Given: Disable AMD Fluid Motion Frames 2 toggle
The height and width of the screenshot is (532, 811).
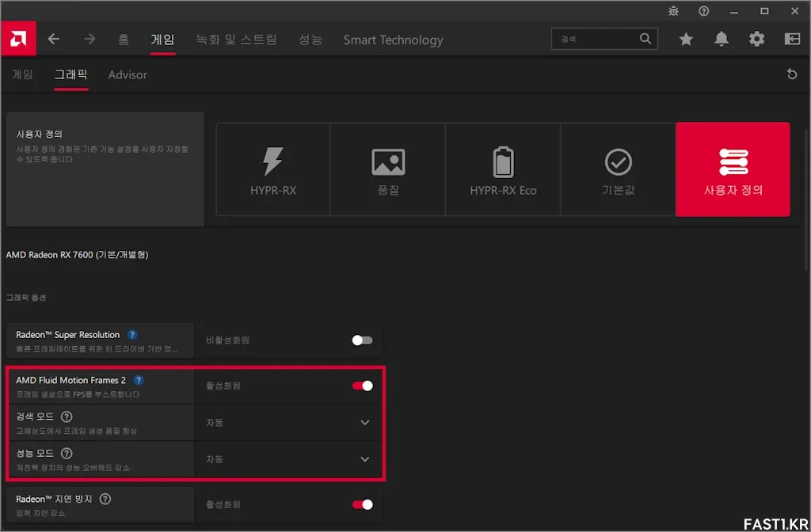Looking at the screenshot, I should [x=362, y=386].
